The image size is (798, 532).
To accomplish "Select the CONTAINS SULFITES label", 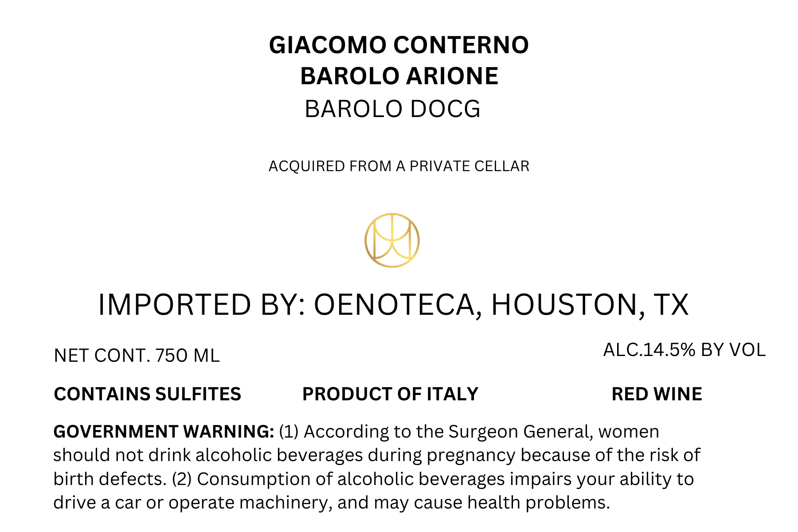I will (x=147, y=394).
